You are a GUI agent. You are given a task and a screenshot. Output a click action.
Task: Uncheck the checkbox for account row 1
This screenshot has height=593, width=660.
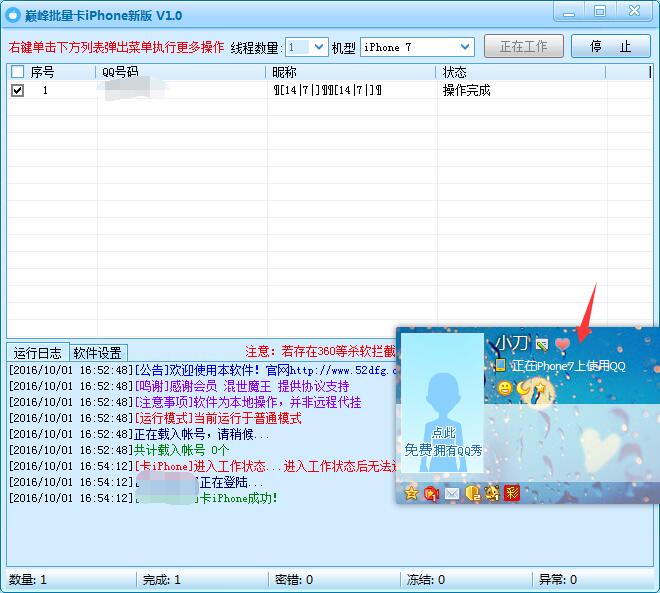[17, 90]
